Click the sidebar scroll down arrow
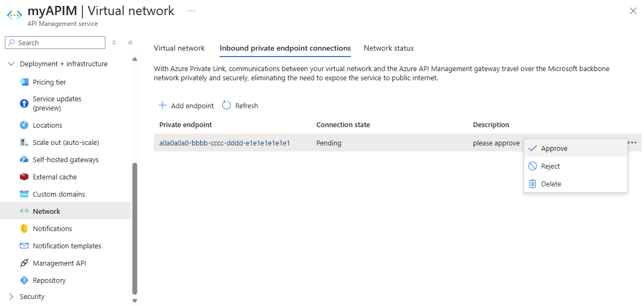Image resolution: width=644 pixels, height=306 pixels. point(135,301)
